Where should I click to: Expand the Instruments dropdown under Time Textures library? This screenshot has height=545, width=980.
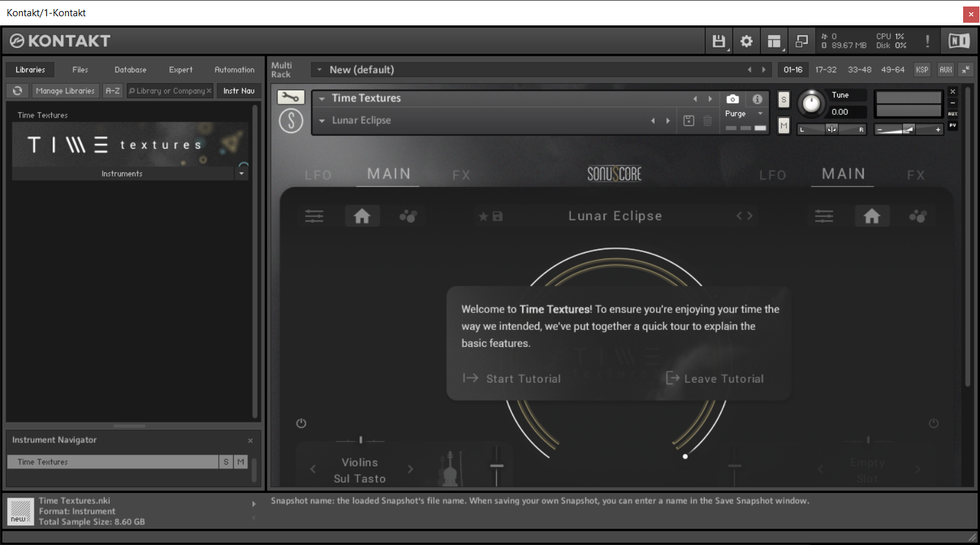242,173
